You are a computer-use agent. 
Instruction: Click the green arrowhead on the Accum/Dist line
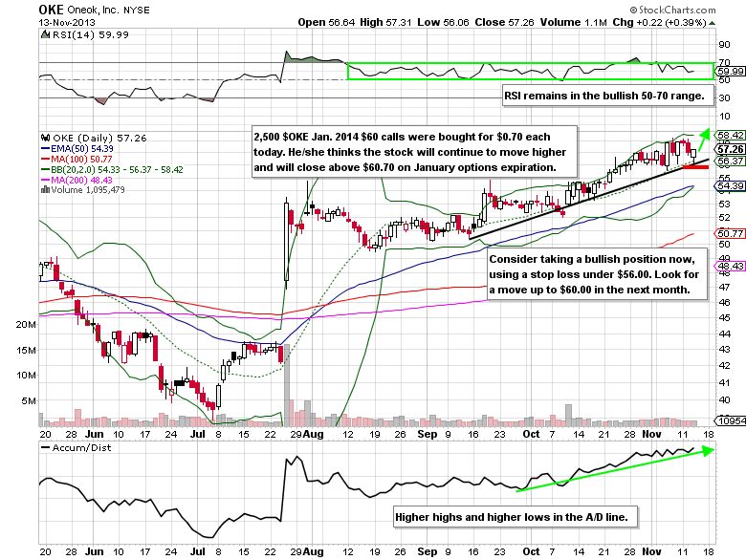pyautogui.click(x=707, y=449)
